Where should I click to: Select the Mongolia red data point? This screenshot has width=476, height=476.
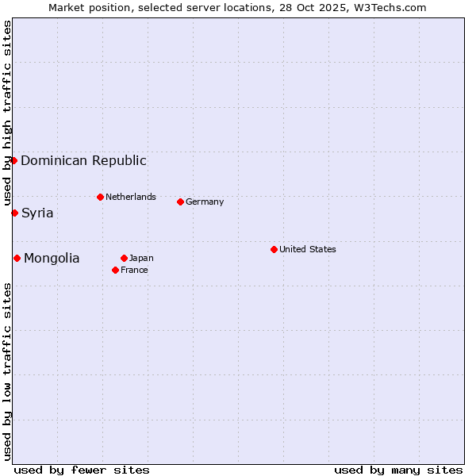point(17,258)
